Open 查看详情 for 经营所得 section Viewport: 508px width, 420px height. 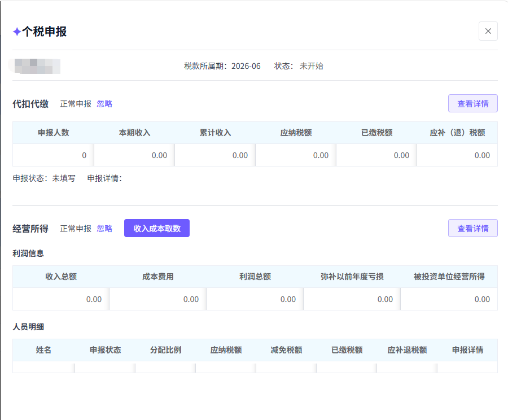pyautogui.click(x=472, y=228)
